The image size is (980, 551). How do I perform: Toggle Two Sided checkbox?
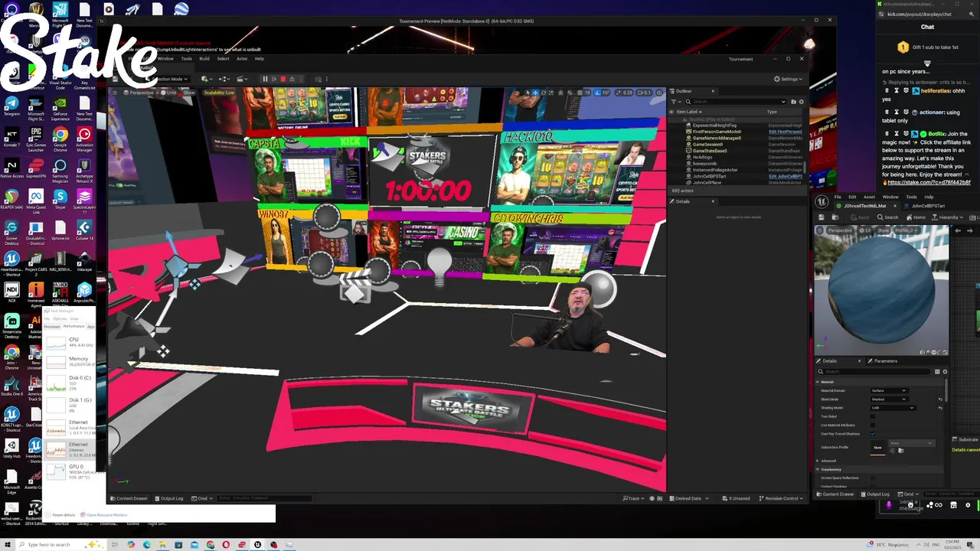[873, 416]
